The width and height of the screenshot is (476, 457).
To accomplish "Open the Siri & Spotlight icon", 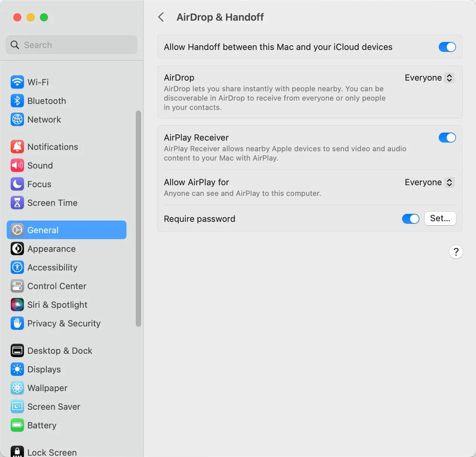I will pyautogui.click(x=17, y=304).
